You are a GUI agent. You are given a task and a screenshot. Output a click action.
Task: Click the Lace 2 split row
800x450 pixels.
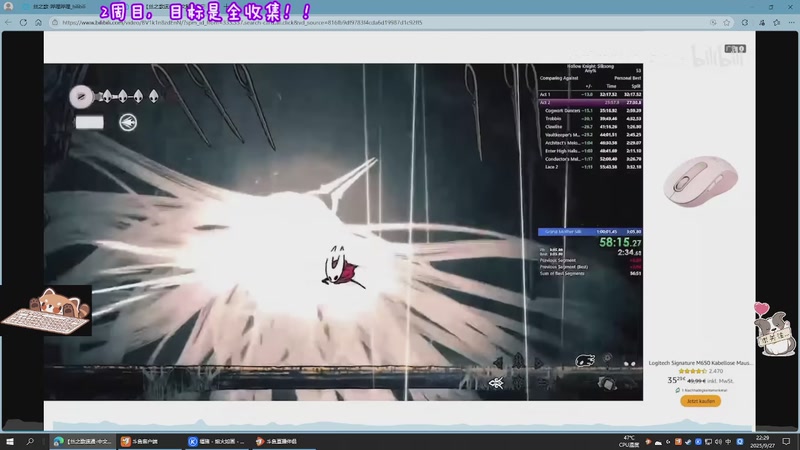pyautogui.click(x=590, y=167)
